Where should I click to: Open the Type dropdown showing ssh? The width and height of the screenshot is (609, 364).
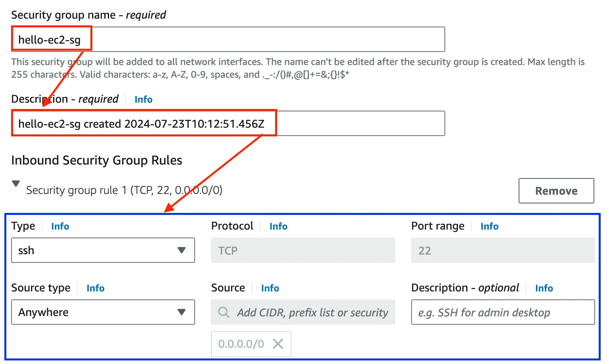point(103,250)
